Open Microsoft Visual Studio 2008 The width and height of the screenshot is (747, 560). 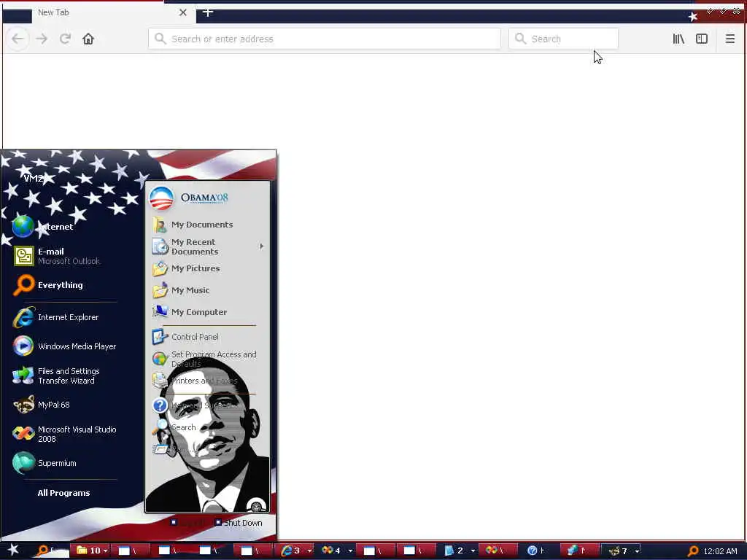pos(65,434)
